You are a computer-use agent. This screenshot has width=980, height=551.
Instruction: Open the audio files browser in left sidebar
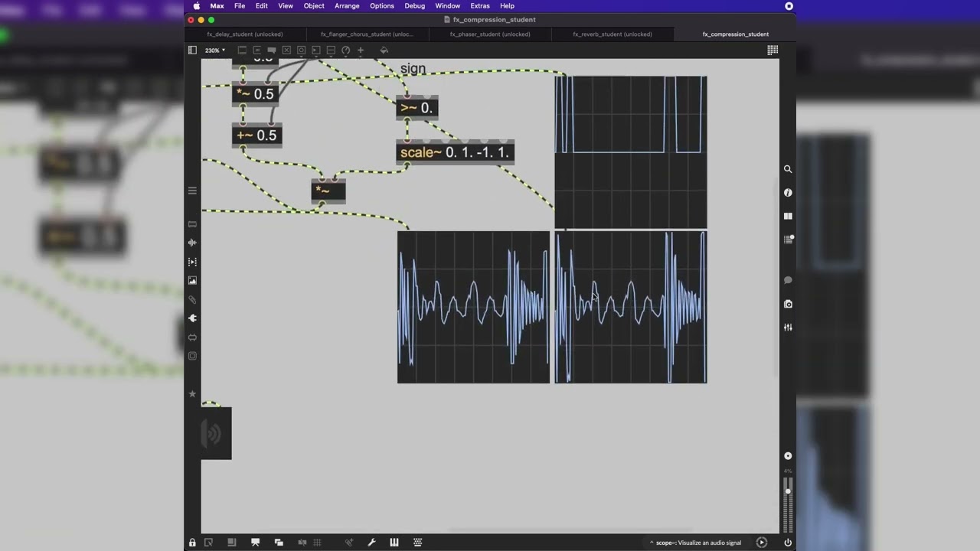(192, 243)
